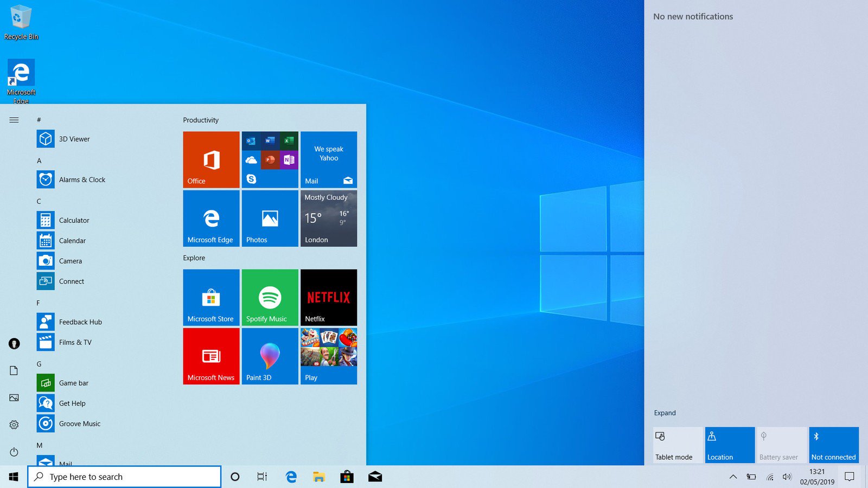
Task: Show hidden system tray icons
Action: (x=732, y=477)
